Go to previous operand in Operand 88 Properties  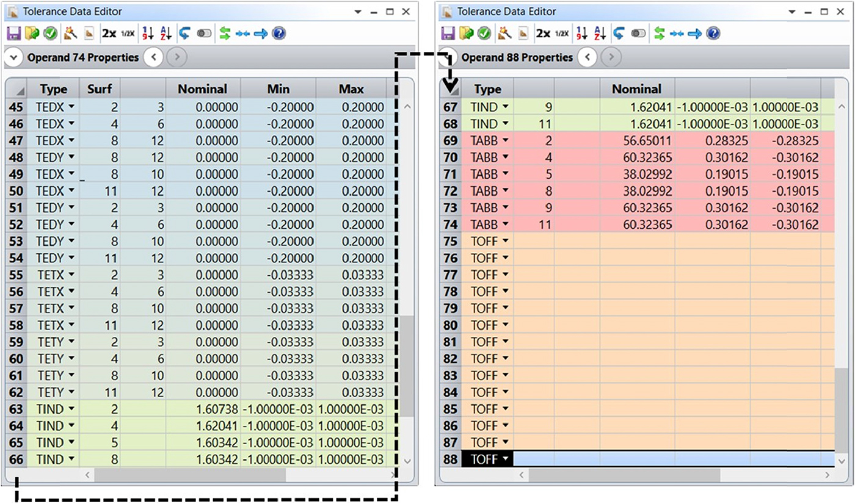coord(588,57)
